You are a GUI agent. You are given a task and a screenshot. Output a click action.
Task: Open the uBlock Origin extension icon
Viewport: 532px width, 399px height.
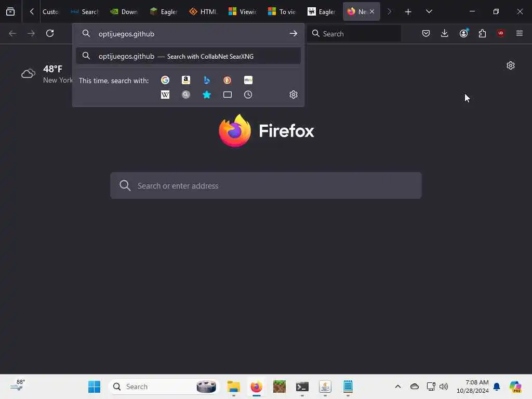coord(501,33)
